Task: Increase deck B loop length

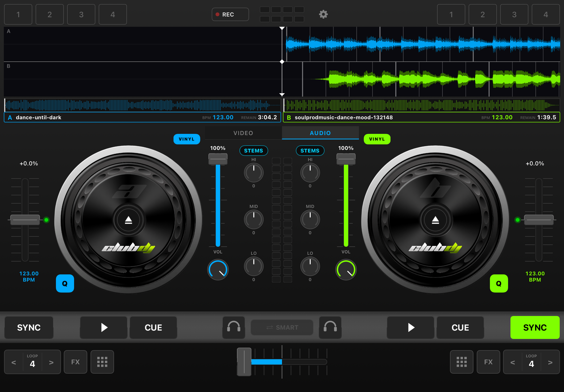Action: 550,362
